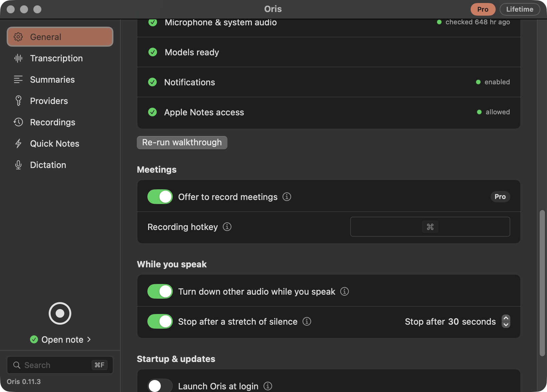Show info for Offer to record meetings
The image size is (547, 392).
pyautogui.click(x=287, y=197)
